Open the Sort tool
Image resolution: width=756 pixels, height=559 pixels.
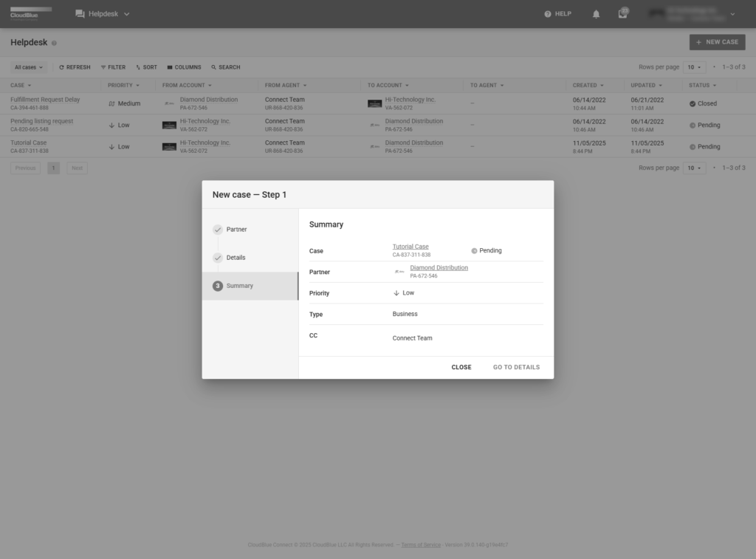[x=146, y=67]
